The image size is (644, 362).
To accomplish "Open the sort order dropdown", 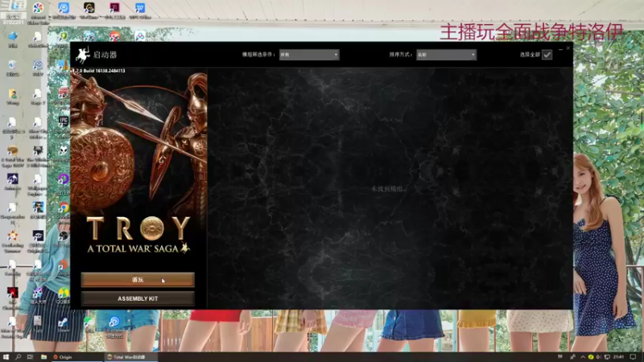I will point(446,54).
